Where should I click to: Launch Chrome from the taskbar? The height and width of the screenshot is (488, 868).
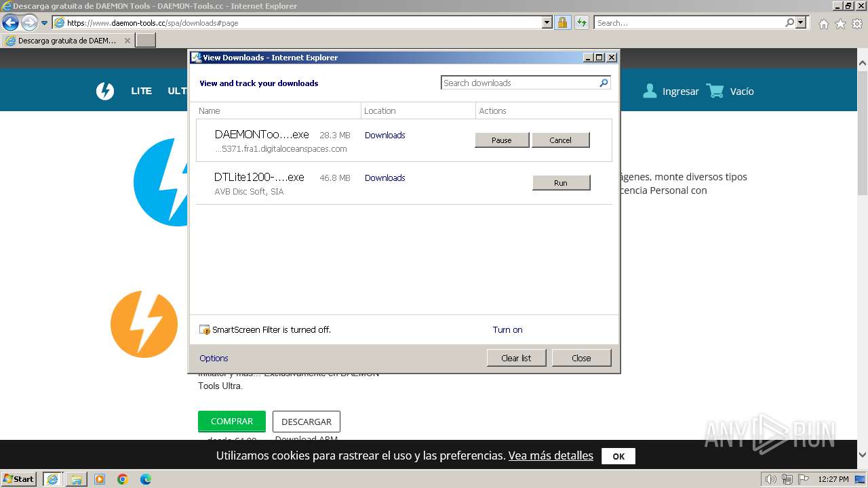(x=123, y=479)
